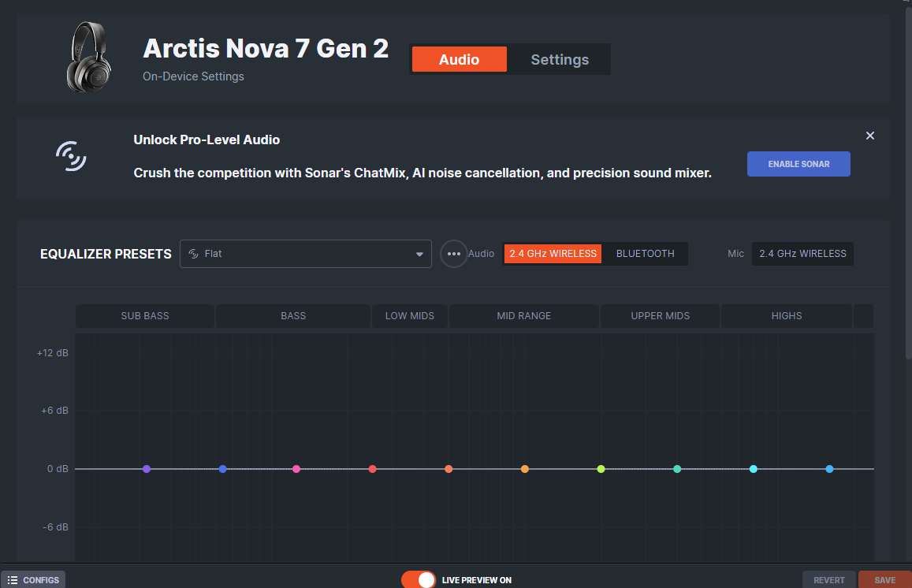Click the -6 dB axis label

[55, 527]
